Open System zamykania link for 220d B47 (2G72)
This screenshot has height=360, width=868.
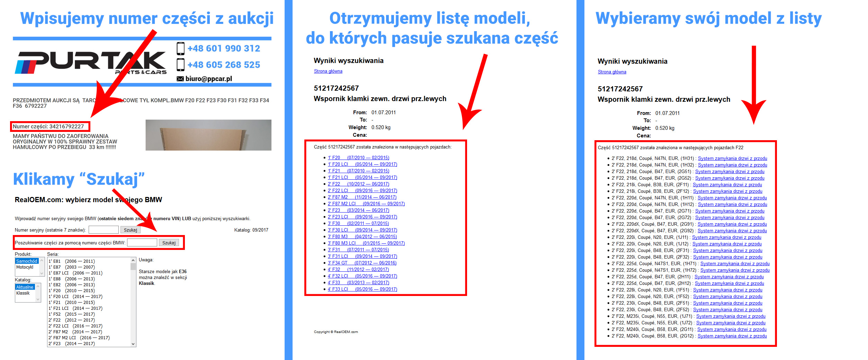click(x=730, y=217)
